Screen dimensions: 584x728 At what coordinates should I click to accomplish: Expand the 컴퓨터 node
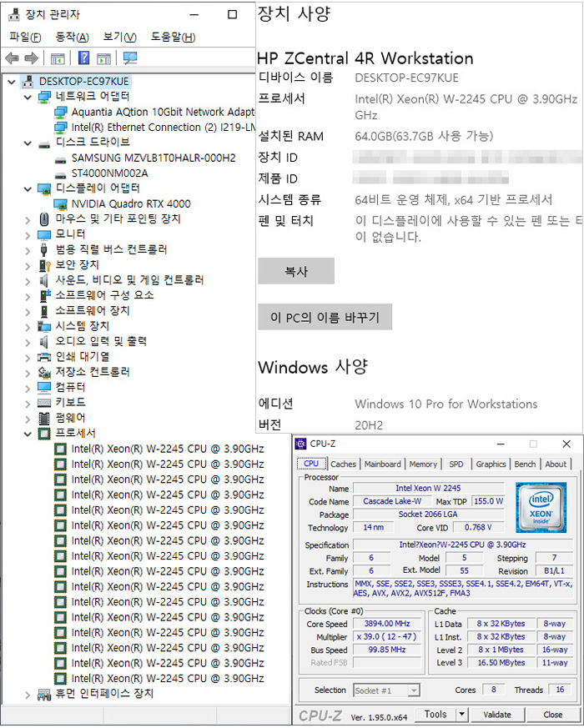point(28,389)
